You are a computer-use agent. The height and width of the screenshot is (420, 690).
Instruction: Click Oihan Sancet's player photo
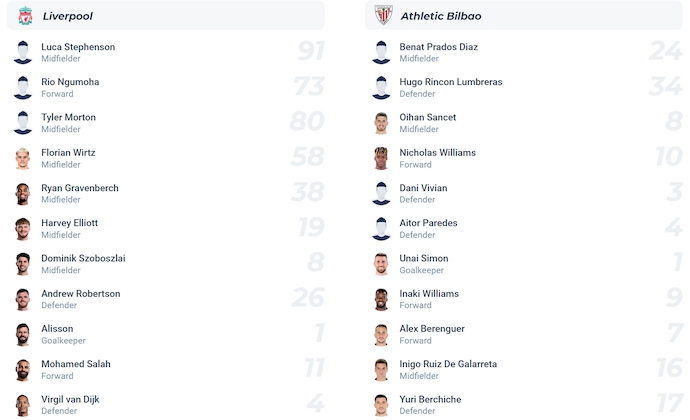[381, 123]
